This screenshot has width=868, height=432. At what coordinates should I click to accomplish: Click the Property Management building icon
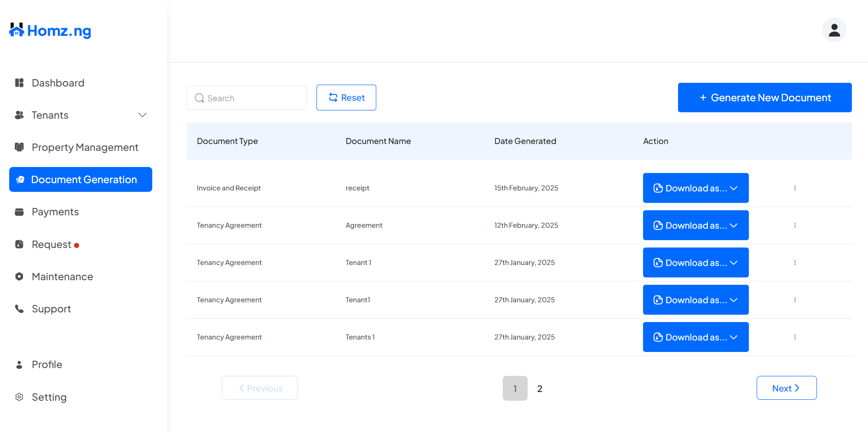(x=19, y=147)
